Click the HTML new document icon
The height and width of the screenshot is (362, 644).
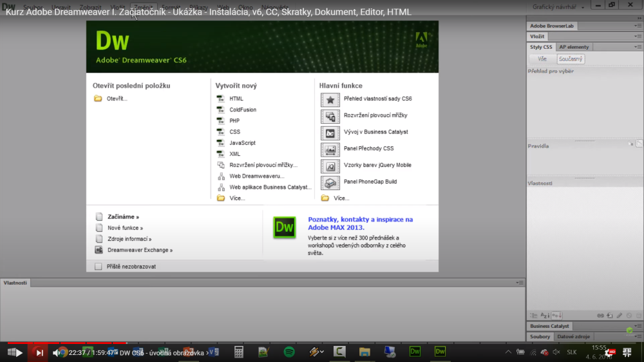[x=220, y=99]
